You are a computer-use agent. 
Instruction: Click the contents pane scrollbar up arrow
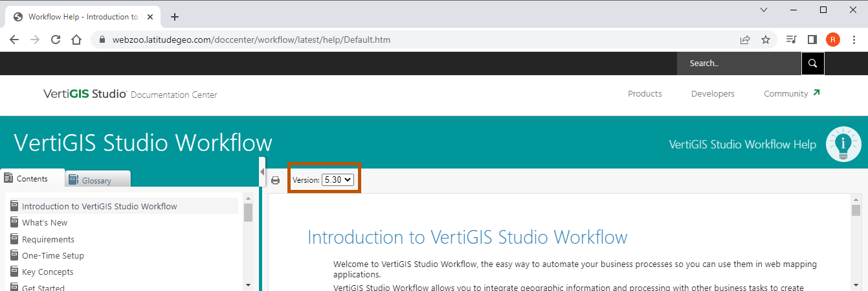(x=248, y=198)
